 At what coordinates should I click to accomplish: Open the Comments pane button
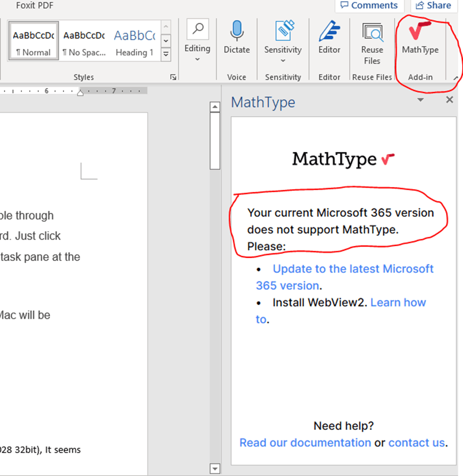coord(369,6)
